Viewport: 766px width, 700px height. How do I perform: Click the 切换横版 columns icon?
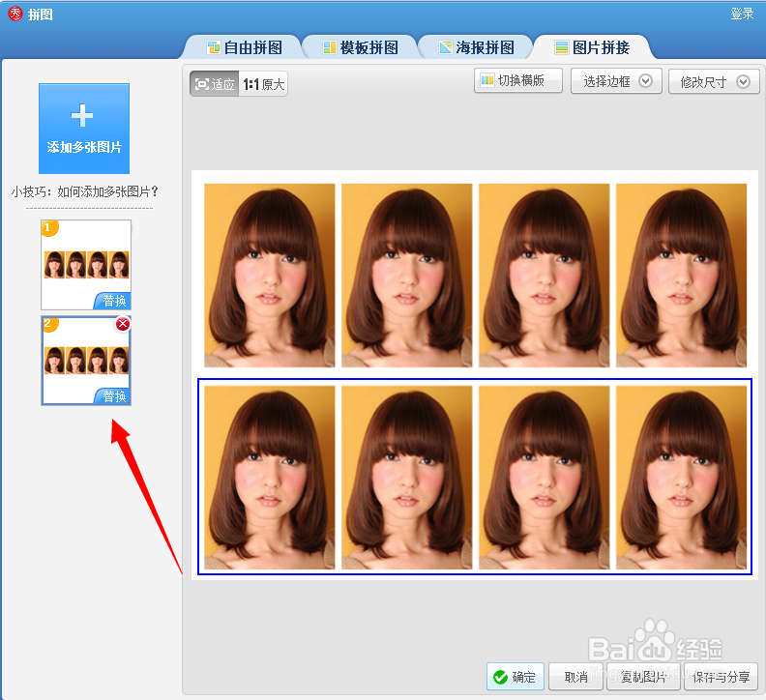click(x=487, y=80)
